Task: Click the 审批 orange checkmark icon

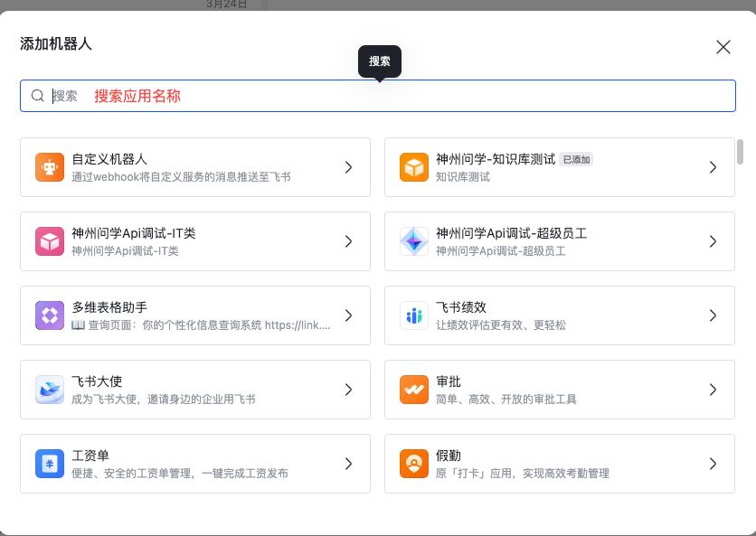Action: pyautogui.click(x=413, y=390)
